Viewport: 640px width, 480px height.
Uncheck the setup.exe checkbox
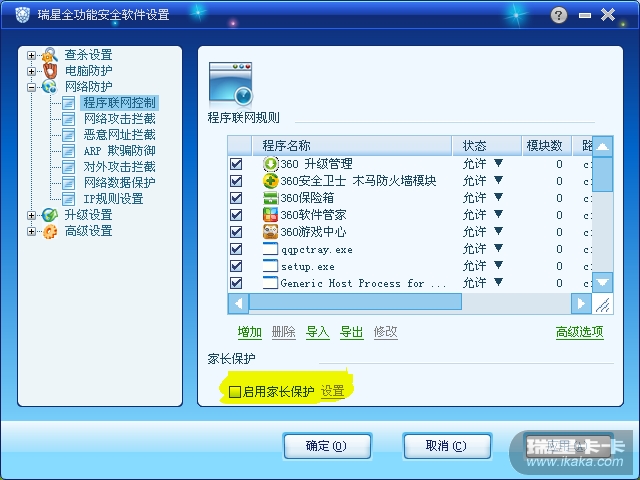pyautogui.click(x=236, y=266)
